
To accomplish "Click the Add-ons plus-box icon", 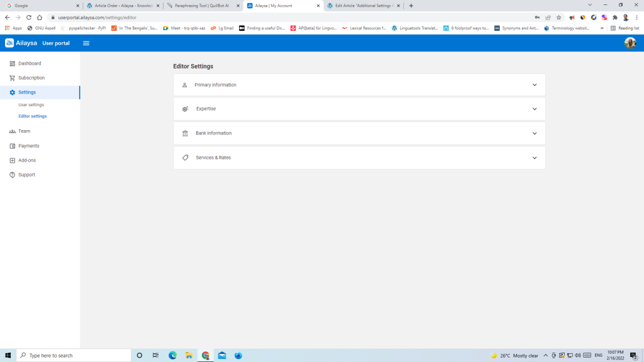I will click(13, 160).
